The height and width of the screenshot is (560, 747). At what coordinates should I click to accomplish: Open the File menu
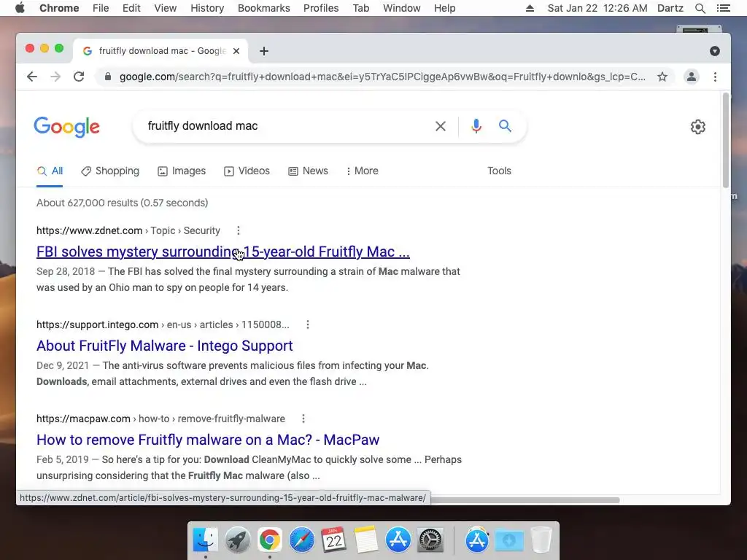(101, 8)
